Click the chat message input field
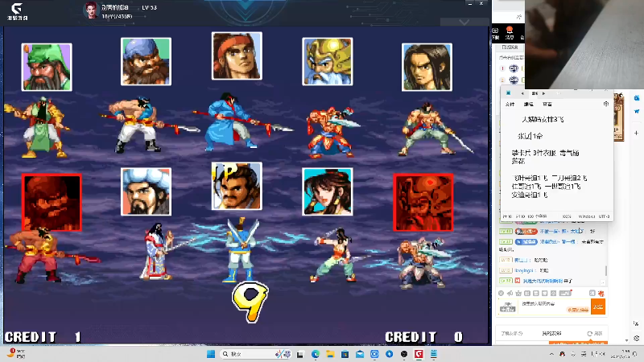The image size is (644, 362). pos(554,306)
